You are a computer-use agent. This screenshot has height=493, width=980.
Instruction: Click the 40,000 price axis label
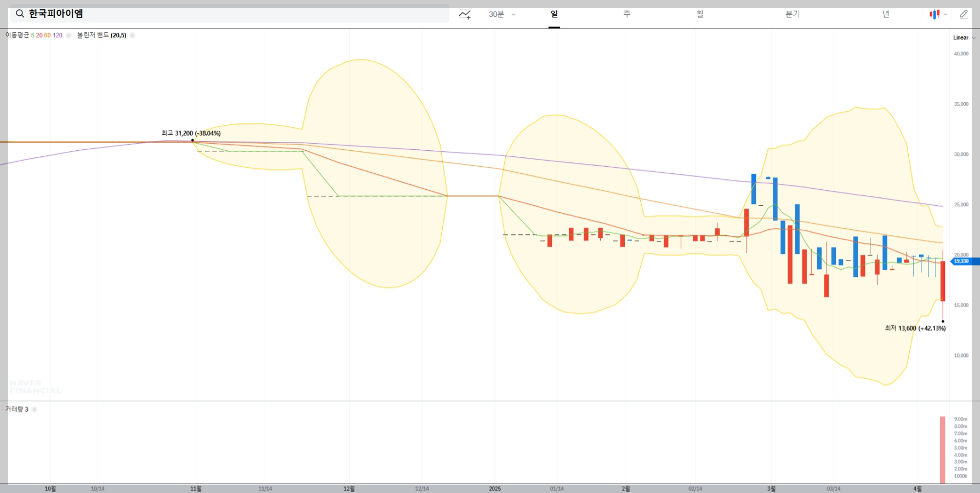[961, 54]
